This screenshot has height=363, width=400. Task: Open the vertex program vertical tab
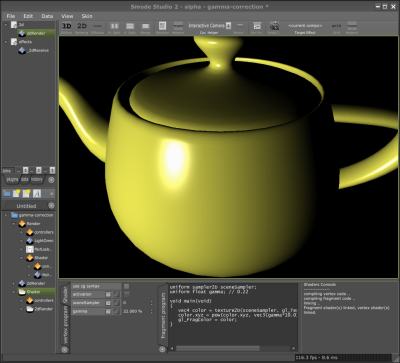click(x=65, y=325)
